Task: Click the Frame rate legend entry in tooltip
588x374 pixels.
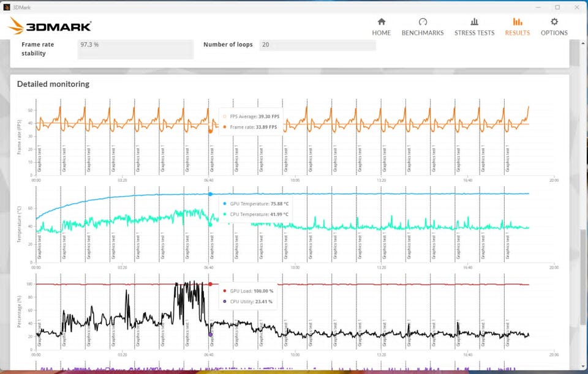Action: pyautogui.click(x=250, y=127)
